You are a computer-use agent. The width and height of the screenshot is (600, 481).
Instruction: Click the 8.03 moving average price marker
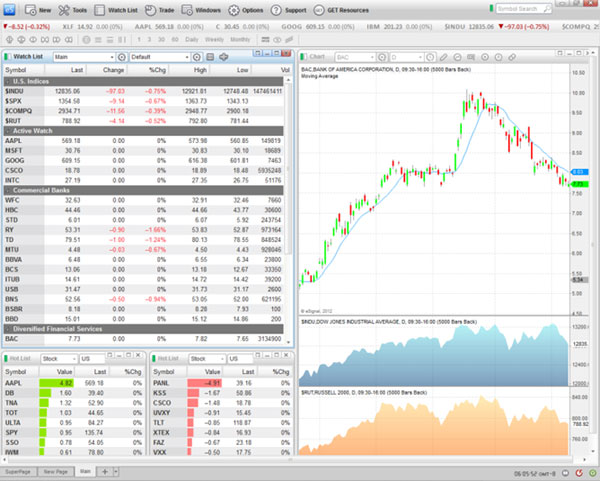tap(579, 172)
